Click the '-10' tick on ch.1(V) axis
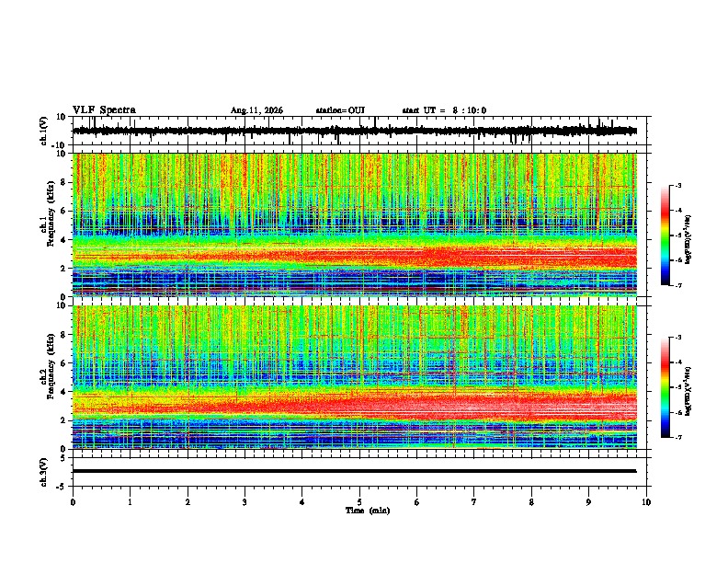The height and width of the screenshot is (563, 728). tap(58, 145)
